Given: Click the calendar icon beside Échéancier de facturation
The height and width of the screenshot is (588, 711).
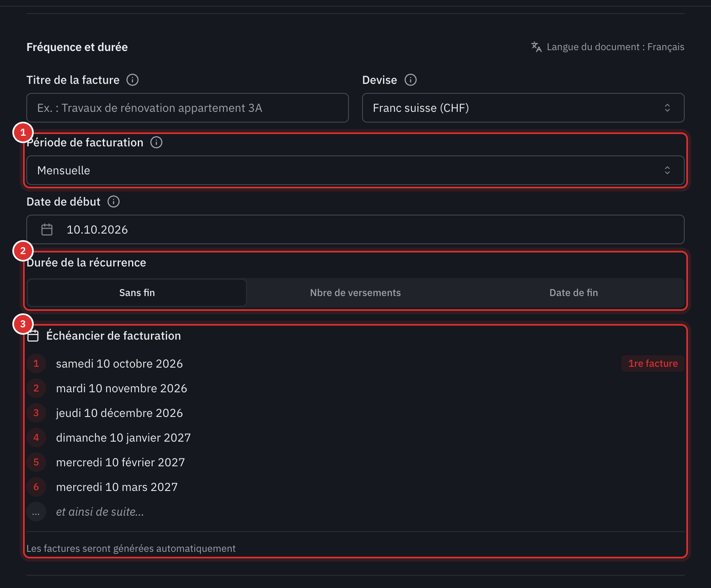Looking at the screenshot, I should pyautogui.click(x=33, y=336).
